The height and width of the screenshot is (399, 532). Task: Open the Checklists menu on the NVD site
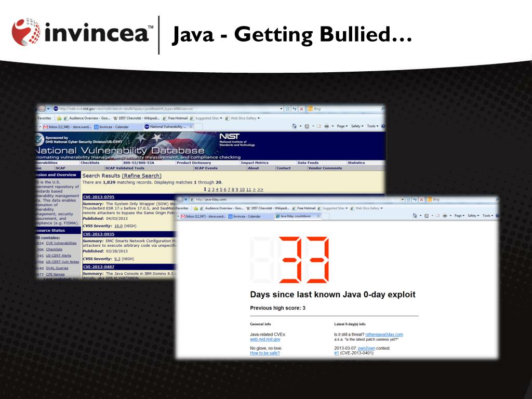click(90, 163)
